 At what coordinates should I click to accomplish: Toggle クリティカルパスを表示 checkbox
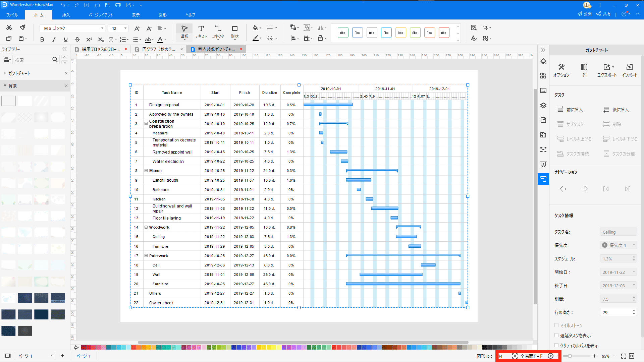click(556, 345)
